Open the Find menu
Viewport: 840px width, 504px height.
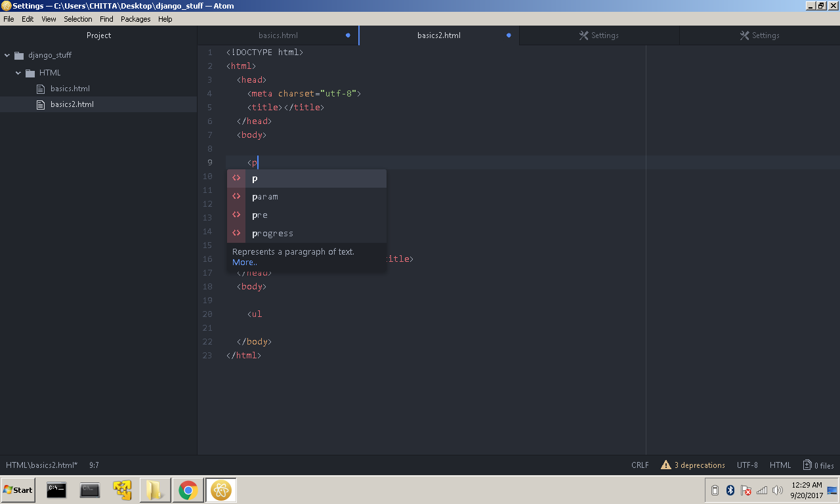(x=106, y=19)
